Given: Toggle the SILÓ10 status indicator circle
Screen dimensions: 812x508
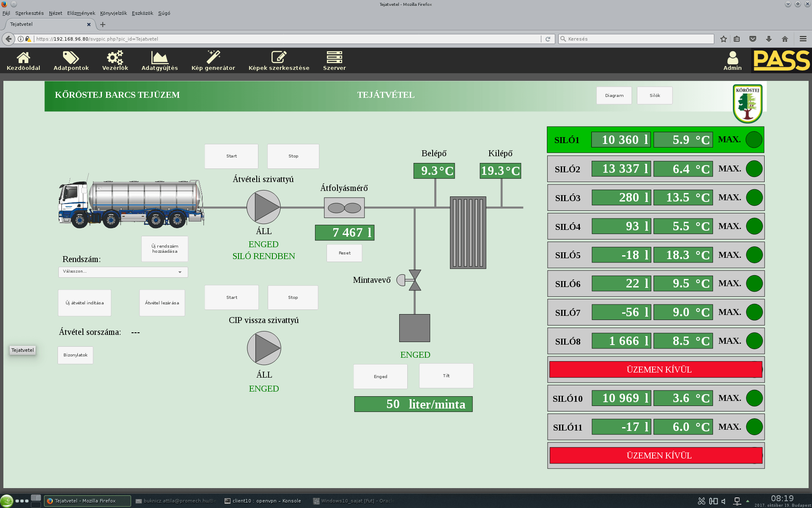Looking at the screenshot, I should (754, 398).
